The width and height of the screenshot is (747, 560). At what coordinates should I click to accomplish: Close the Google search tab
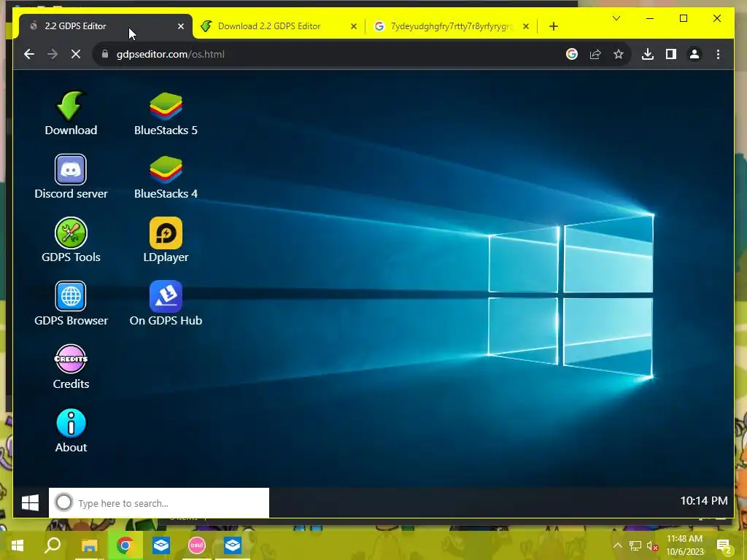(526, 26)
